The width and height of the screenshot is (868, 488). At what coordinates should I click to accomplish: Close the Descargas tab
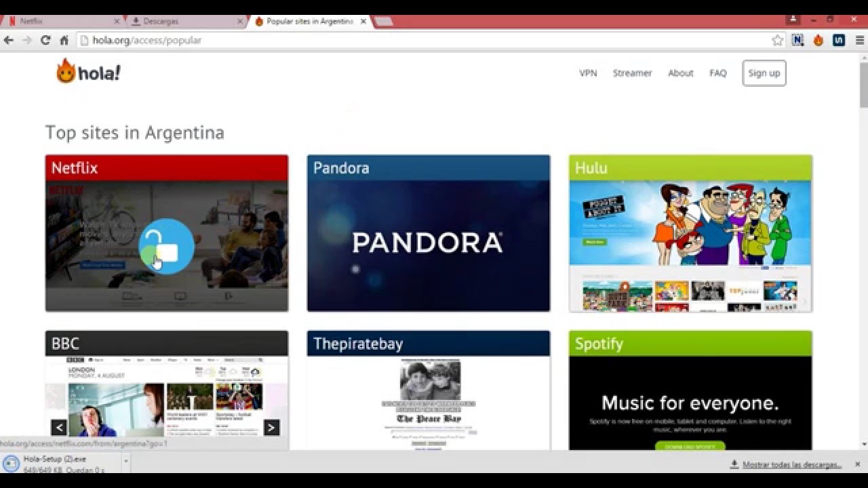(x=240, y=22)
